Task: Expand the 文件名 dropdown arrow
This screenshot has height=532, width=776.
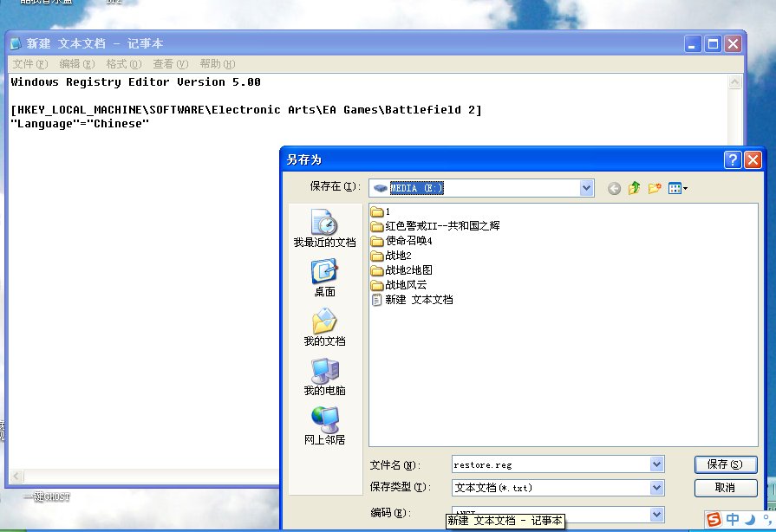Action: click(x=656, y=465)
